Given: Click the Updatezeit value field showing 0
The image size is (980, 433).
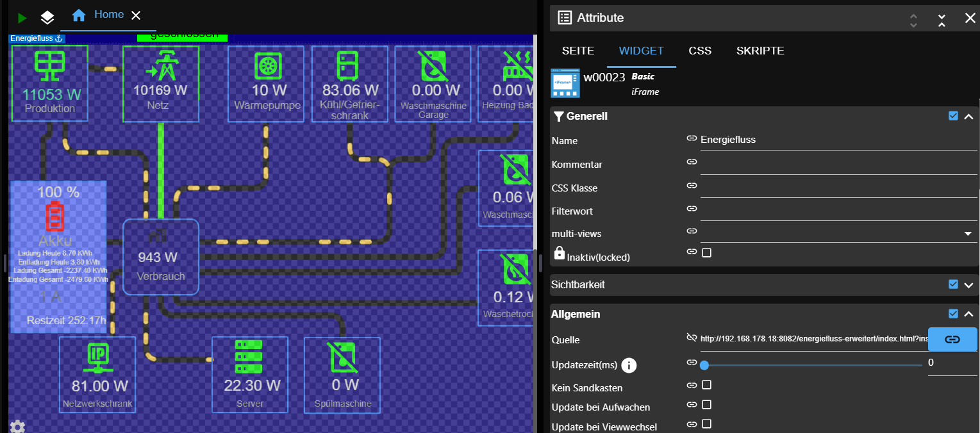Looking at the screenshot, I should [x=952, y=364].
